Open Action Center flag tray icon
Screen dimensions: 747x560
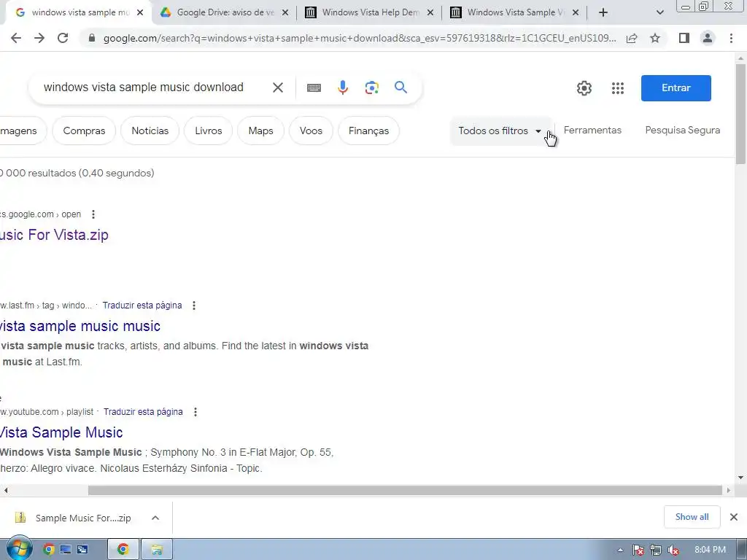pyautogui.click(x=638, y=550)
